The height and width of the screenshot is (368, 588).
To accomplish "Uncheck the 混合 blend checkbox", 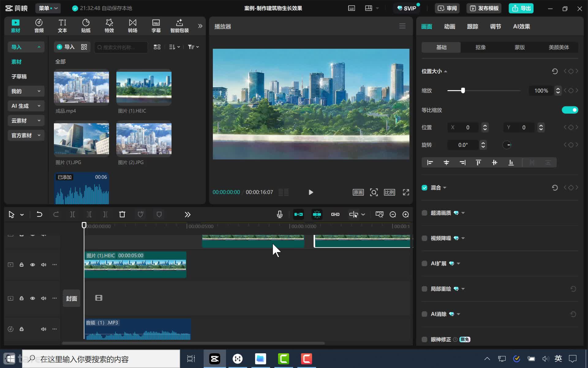I will click(424, 188).
